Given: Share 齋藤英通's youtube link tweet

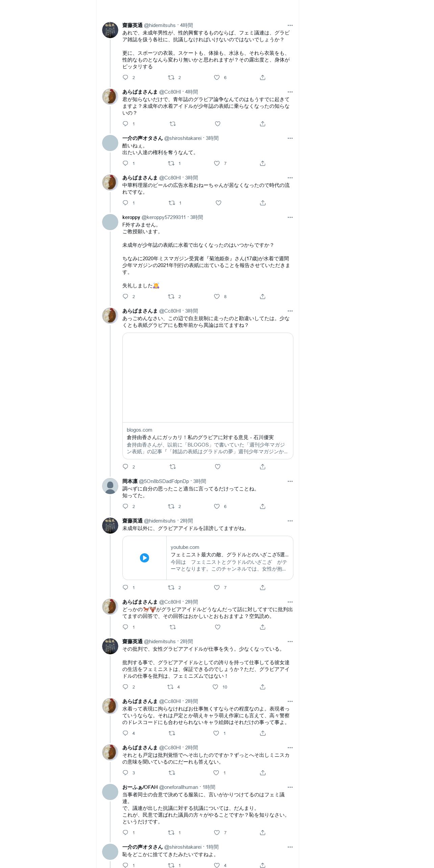Looking at the screenshot, I should (x=263, y=587).
